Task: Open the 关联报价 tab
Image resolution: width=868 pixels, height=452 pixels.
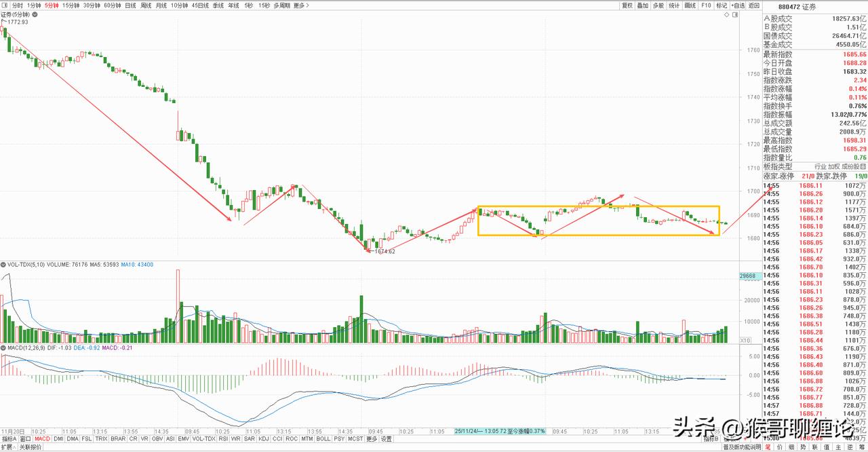Action: (30, 447)
